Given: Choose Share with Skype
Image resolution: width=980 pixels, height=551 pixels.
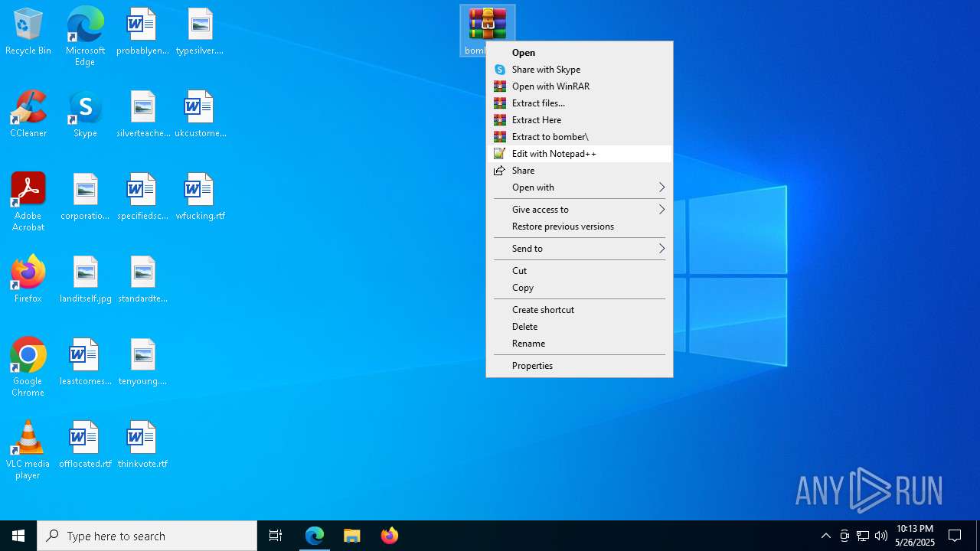Looking at the screenshot, I should (x=580, y=70).
